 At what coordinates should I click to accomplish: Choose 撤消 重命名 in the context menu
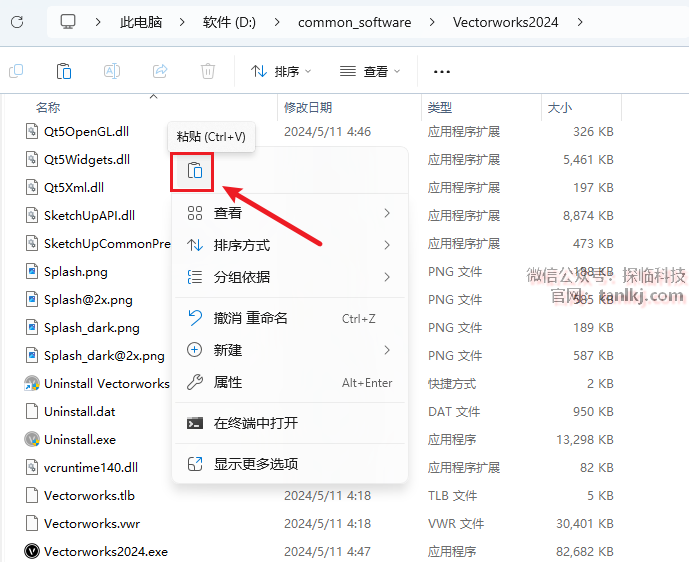pos(290,318)
